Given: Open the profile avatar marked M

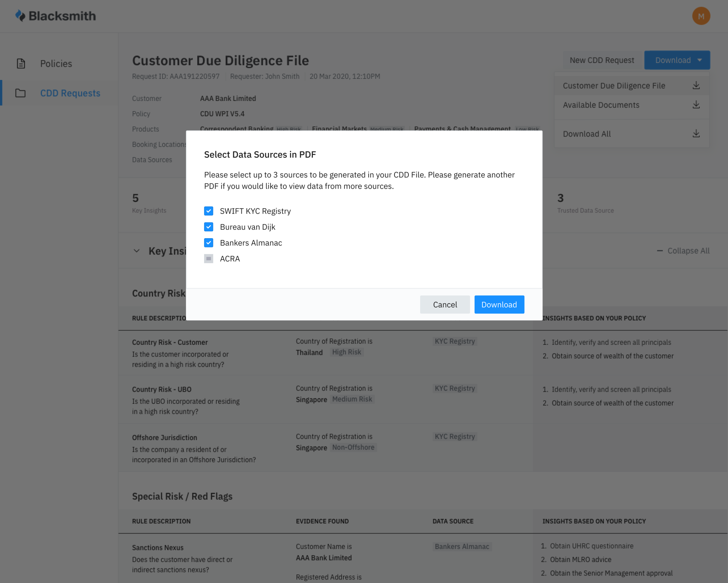Looking at the screenshot, I should [x=701, y=16].
